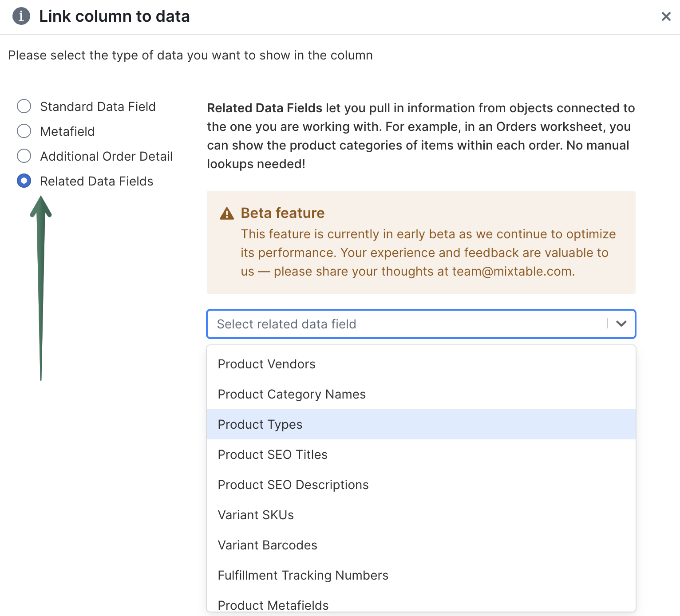This screenshot has height=616, width=680.
Task: Open the related data field dropdown chevron
Action: point(621,324)
